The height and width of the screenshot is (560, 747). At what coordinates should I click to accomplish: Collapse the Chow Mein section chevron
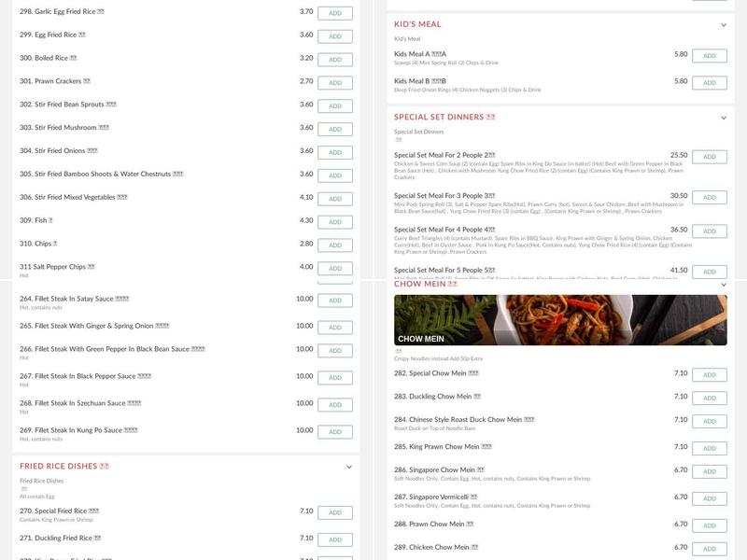click(723, 284)
